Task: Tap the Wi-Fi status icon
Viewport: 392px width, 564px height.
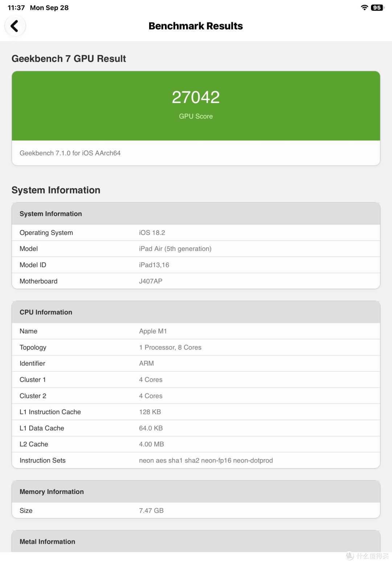Action: [x=364, y=8]
